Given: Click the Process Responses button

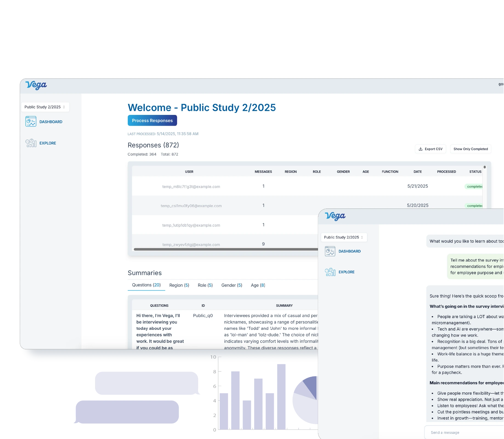Looking at the screenshot, I should 152,120.
